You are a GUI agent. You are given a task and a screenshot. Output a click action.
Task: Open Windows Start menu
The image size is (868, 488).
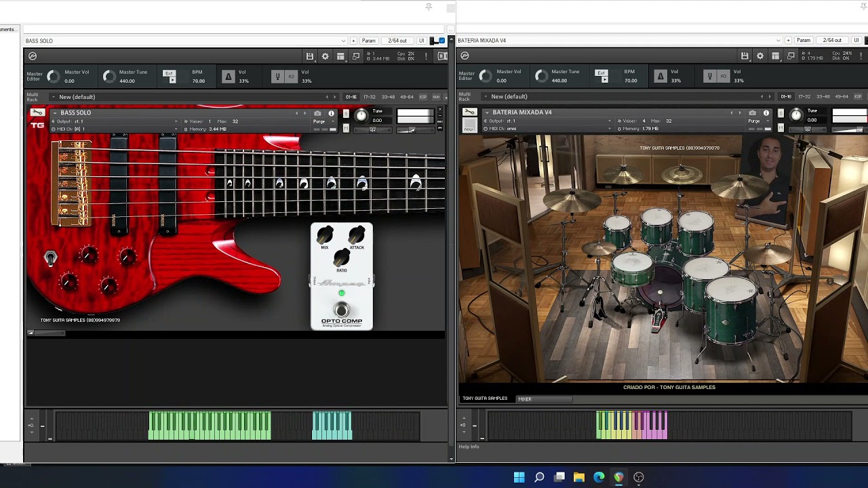519,477
